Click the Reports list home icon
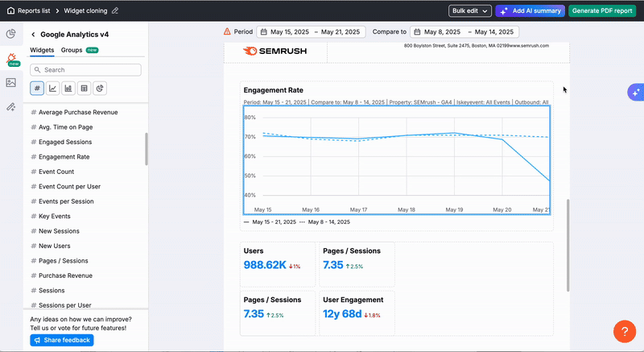This screenshot has height=352, width=644. [x=10, y=10]
